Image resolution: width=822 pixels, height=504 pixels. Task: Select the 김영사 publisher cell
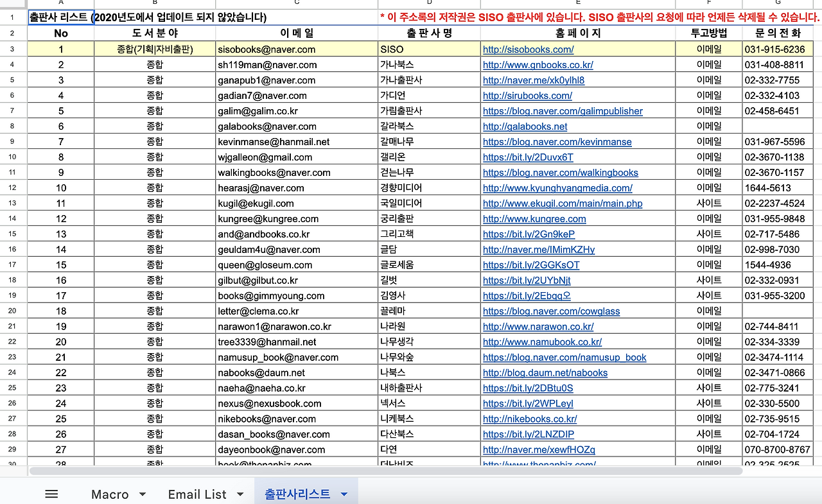pos(429,296)
